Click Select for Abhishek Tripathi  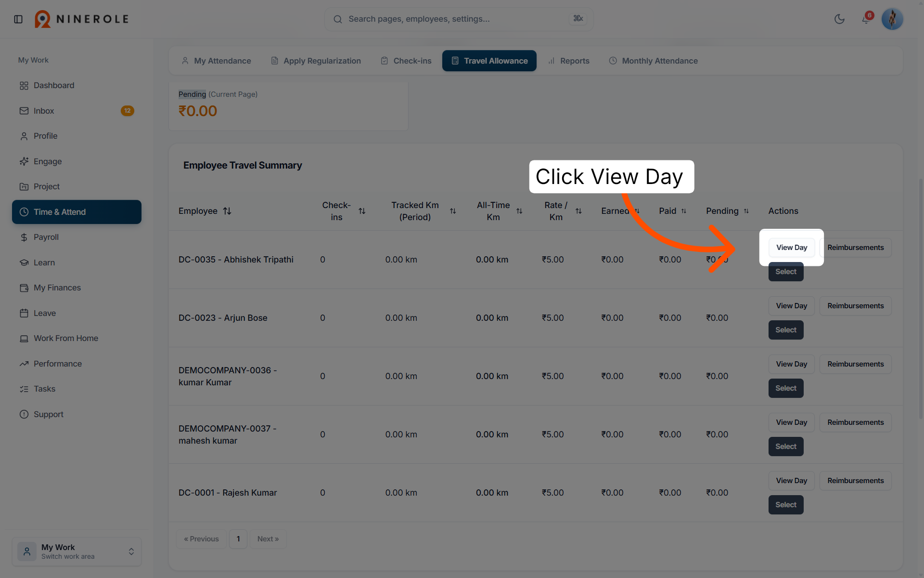(x=786, y=272)
